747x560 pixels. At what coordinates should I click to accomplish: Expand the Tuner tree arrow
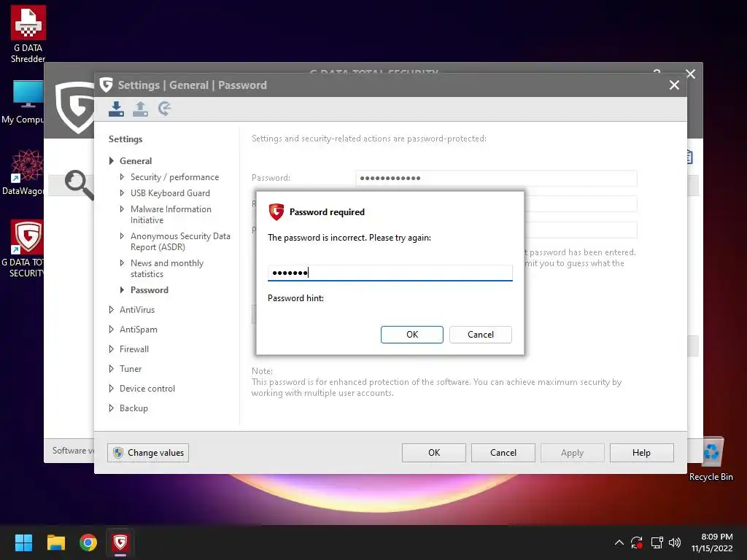[111, 368]
